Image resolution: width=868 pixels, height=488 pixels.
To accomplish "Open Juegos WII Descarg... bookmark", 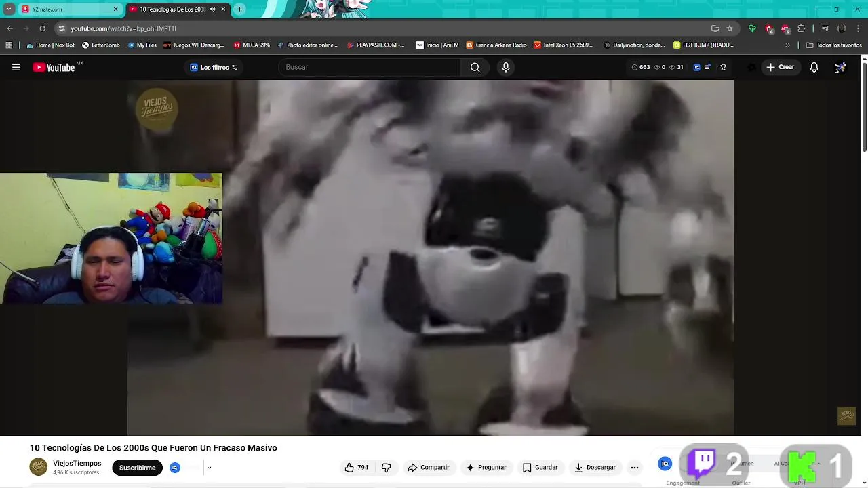I will [194, 45].
